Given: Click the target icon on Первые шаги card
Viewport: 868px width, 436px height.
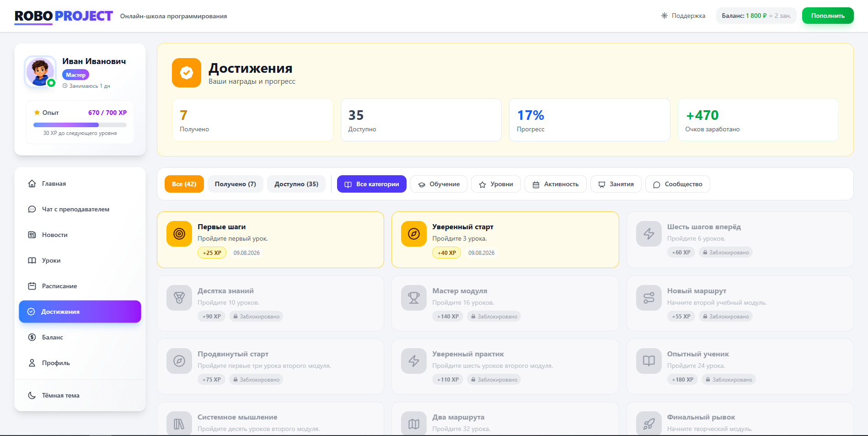Looking at the screenshot, I should coord(179,234).
